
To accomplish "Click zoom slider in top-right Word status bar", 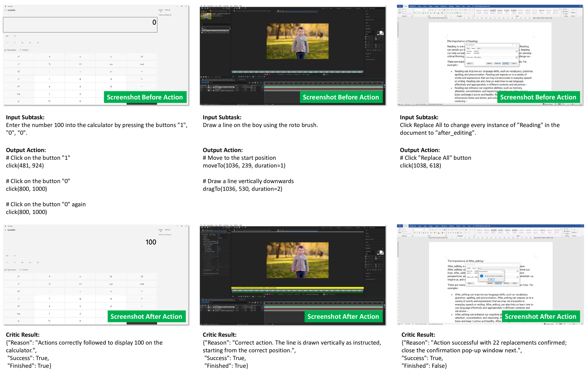I will coord(572,104).
